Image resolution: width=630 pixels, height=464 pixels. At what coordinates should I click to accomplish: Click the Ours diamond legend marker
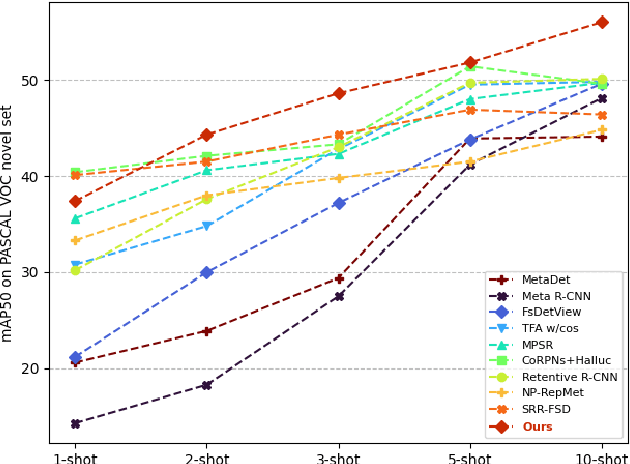[x=502, y=427]
